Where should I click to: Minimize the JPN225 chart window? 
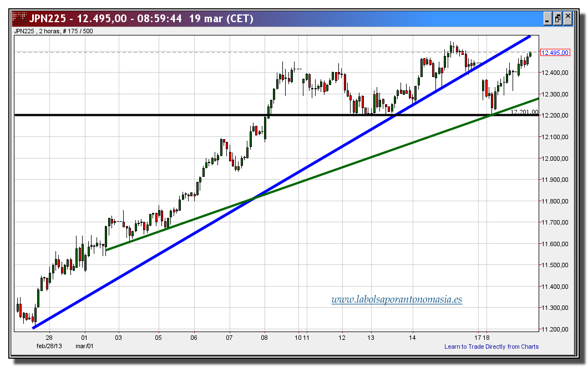[548, 18]
